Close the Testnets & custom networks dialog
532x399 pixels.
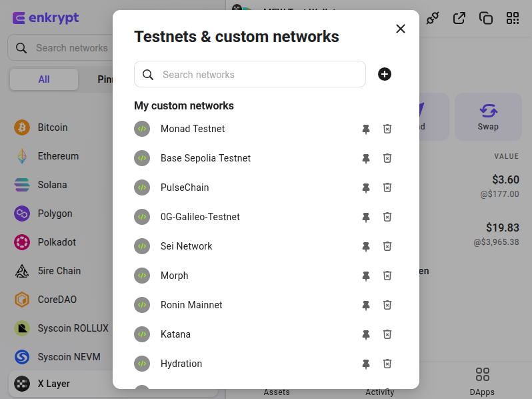pyautogui.click(x=401, y=29)
